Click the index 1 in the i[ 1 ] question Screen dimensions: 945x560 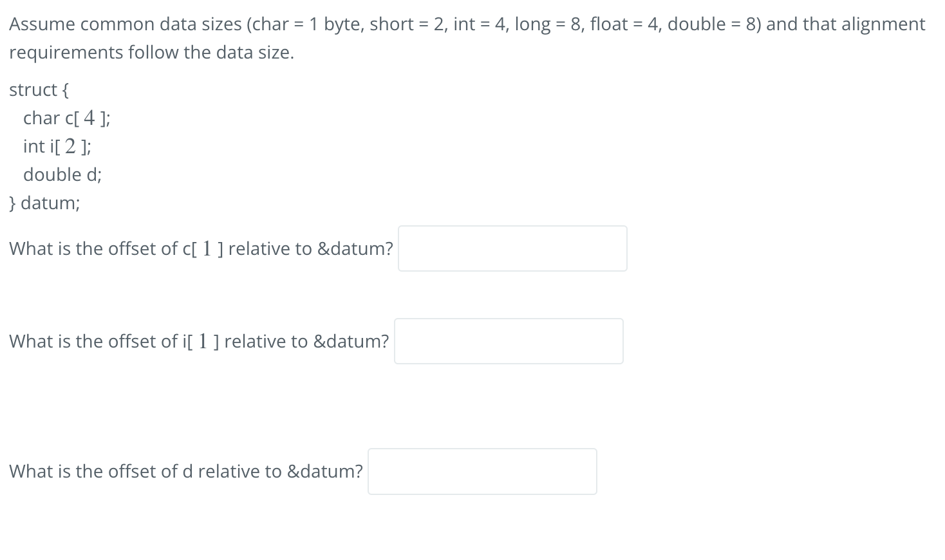[x=203, y=341]
